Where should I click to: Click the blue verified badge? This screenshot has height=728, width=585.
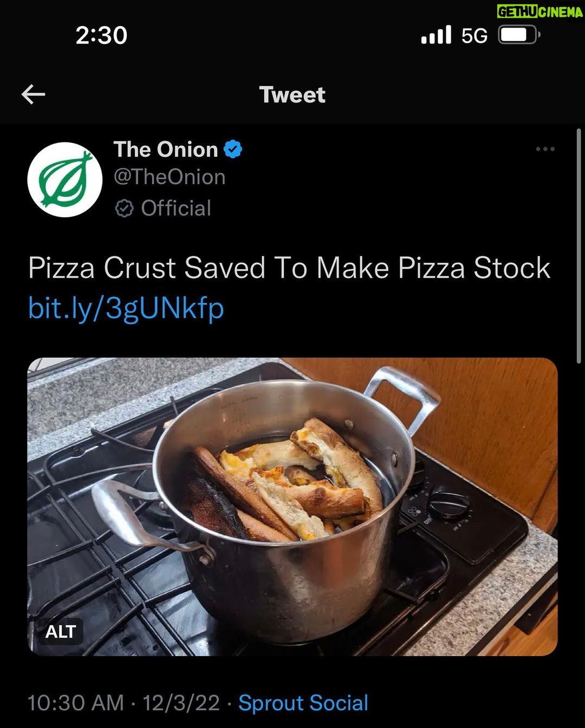[233, 149]
